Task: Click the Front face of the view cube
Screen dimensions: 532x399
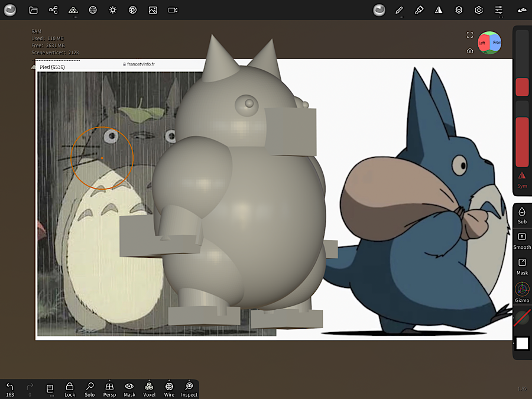Action: (x=497, y=43)
